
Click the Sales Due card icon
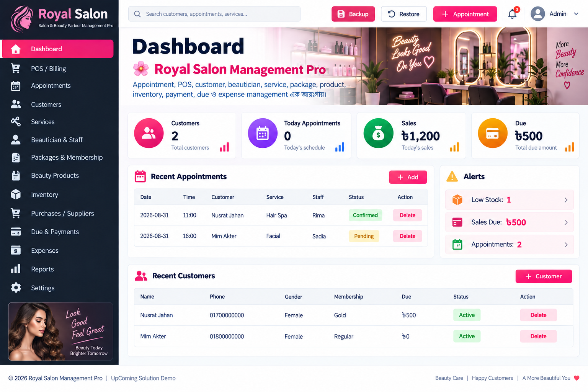[457, 222]
